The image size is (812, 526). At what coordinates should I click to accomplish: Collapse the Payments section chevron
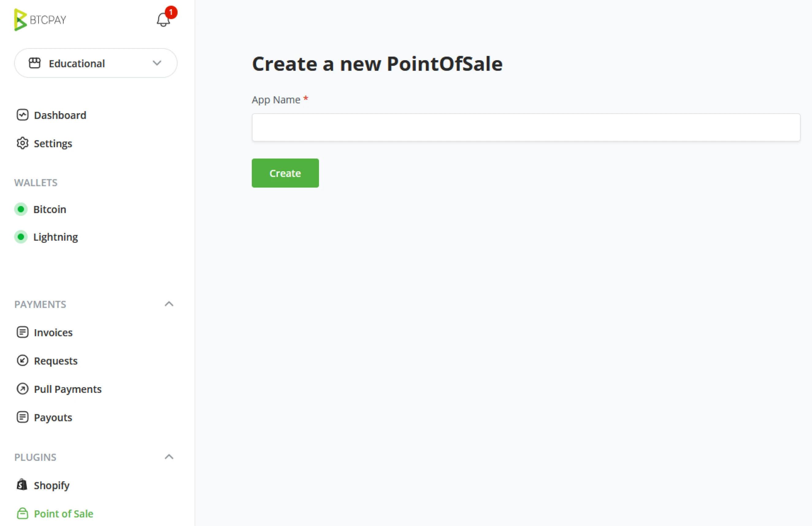[x=169, y=304]
